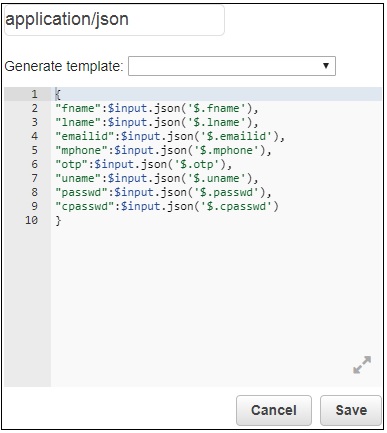Click line number 1 in the gutter
Image resolution: width=387 pixels, height=433 pixels.
coord(34,94)
